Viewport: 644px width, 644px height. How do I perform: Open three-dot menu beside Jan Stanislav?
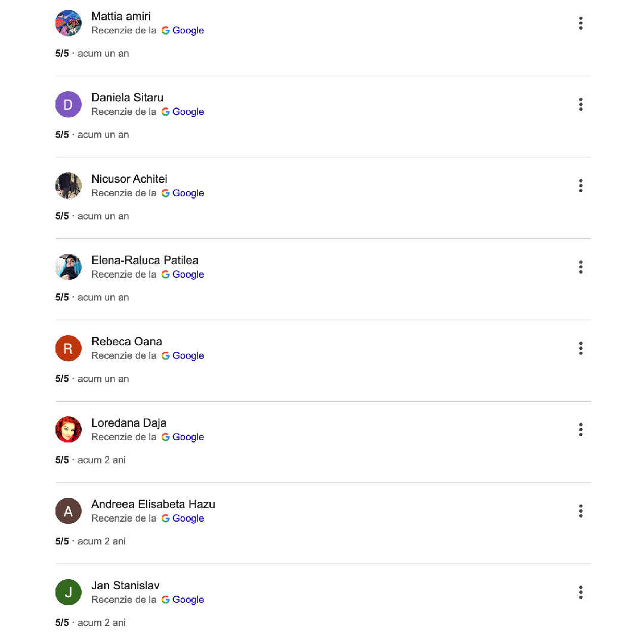(580, 592)
